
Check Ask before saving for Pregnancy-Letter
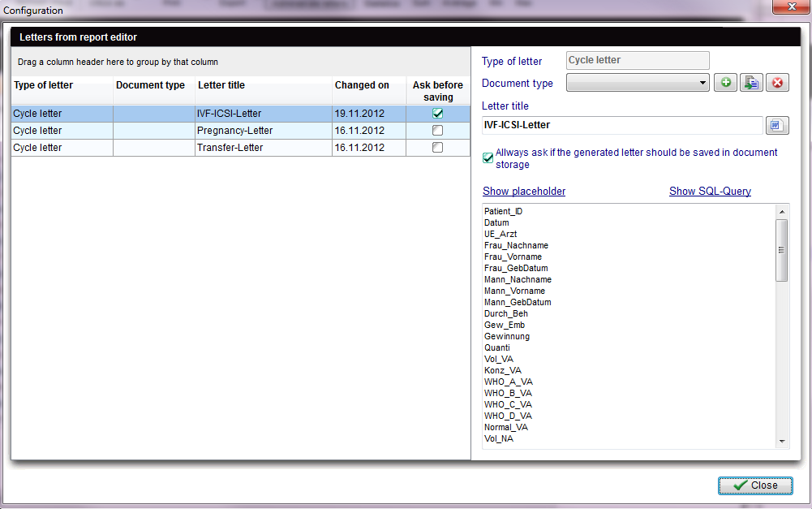point(437,131)
